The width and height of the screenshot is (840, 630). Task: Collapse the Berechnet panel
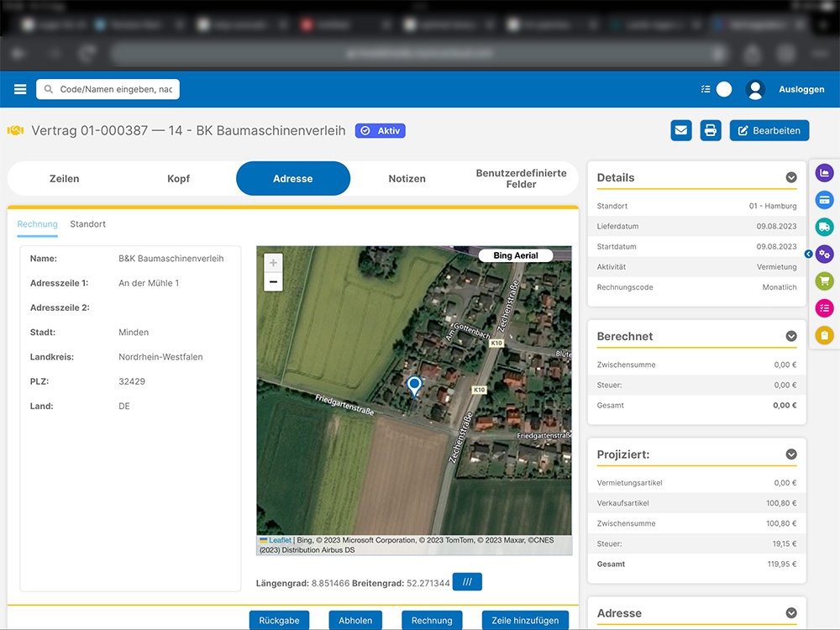pyautogui.click(x=791, y=336)
